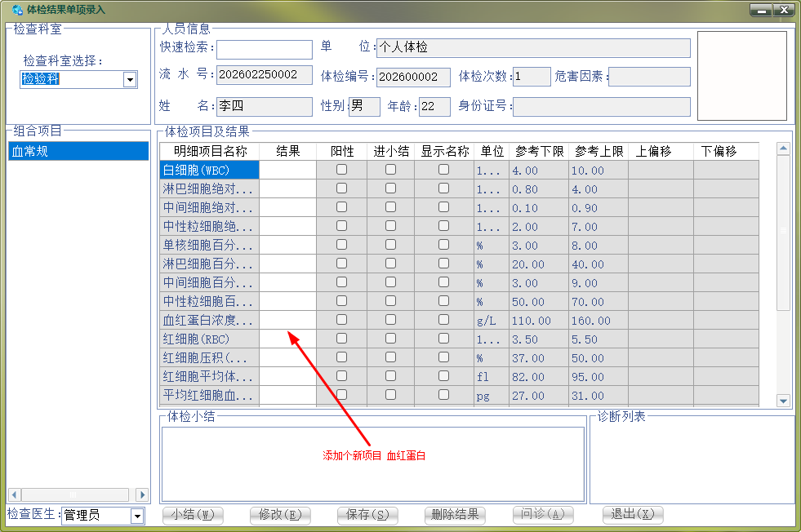Click the 明细项目名称 column header
Screen dimensions: 801x532
(210, 151)
